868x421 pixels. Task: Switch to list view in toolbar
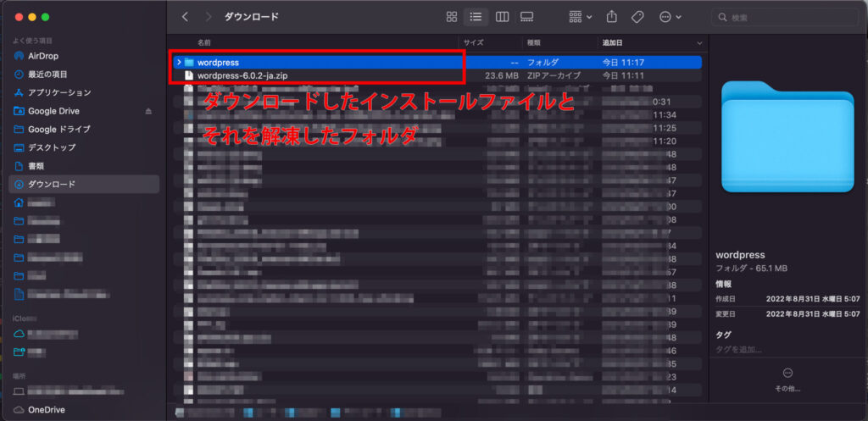click(476, 17)
